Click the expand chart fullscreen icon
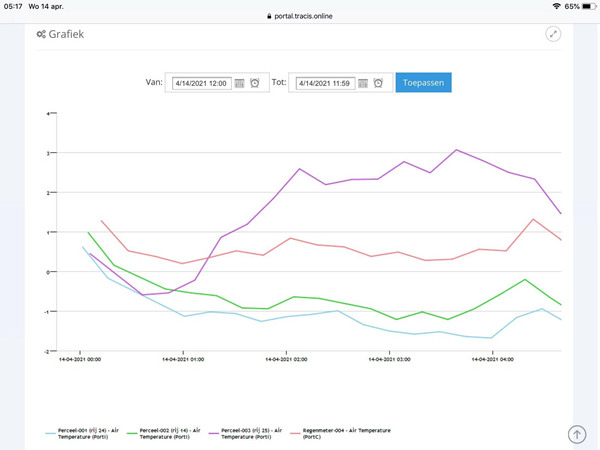This screenshot has width=600, height=450. point(554,34)
